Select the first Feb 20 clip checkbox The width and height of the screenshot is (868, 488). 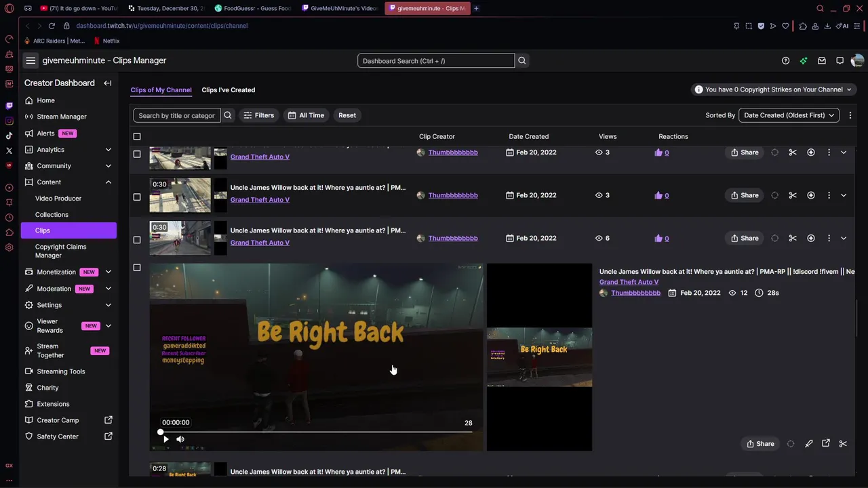tap(137, 154)
